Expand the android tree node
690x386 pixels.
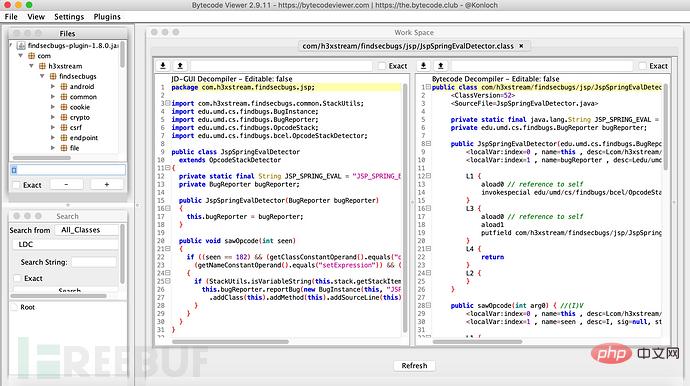[x=53, y=86]
